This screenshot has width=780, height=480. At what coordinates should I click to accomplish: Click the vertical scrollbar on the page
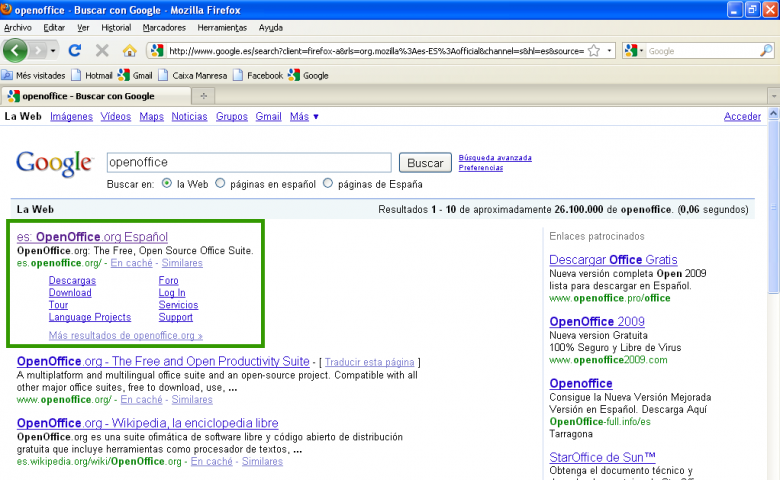(772, 300)
